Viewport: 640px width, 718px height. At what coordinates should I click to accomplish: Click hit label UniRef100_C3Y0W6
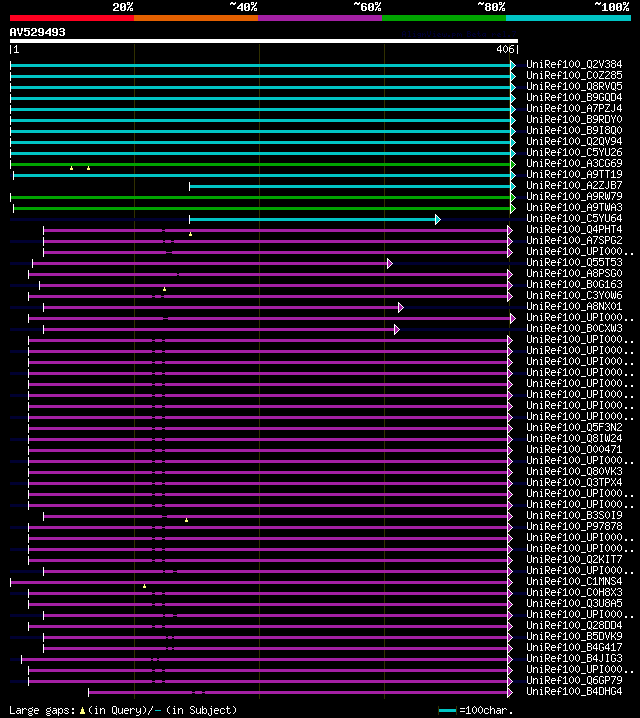pyautogui.click(x=574, y=295)
